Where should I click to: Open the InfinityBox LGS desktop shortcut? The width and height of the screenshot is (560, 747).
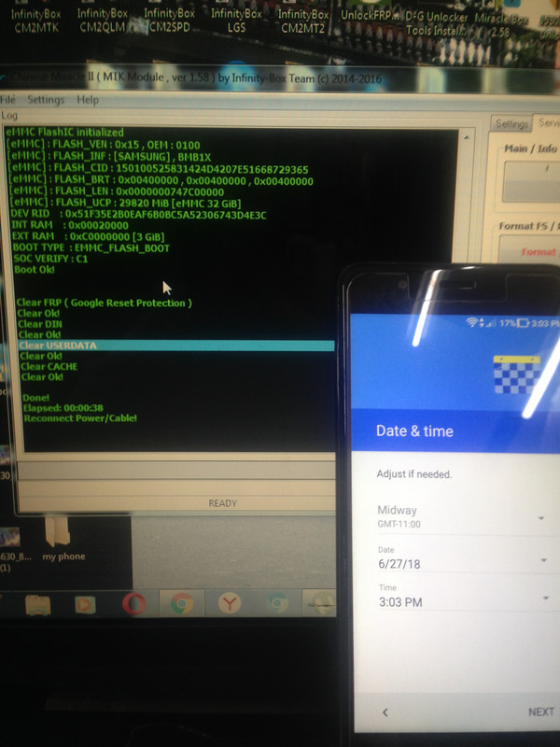236,20
